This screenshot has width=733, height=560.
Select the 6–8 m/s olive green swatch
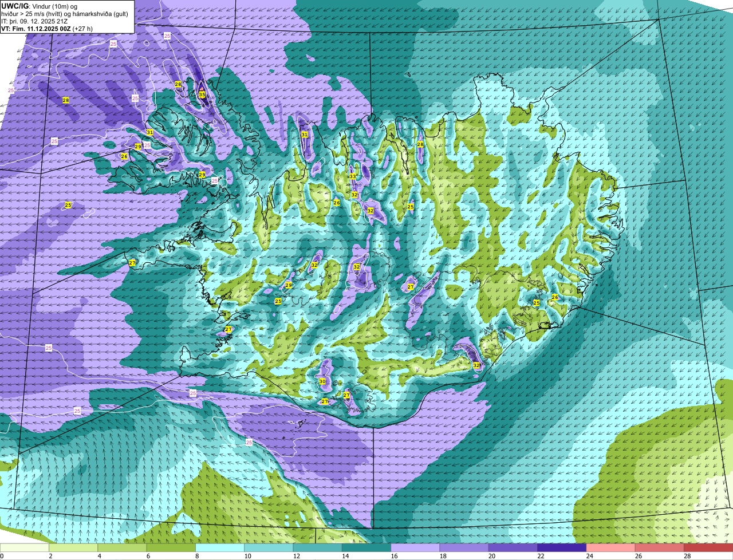point(171,548)
